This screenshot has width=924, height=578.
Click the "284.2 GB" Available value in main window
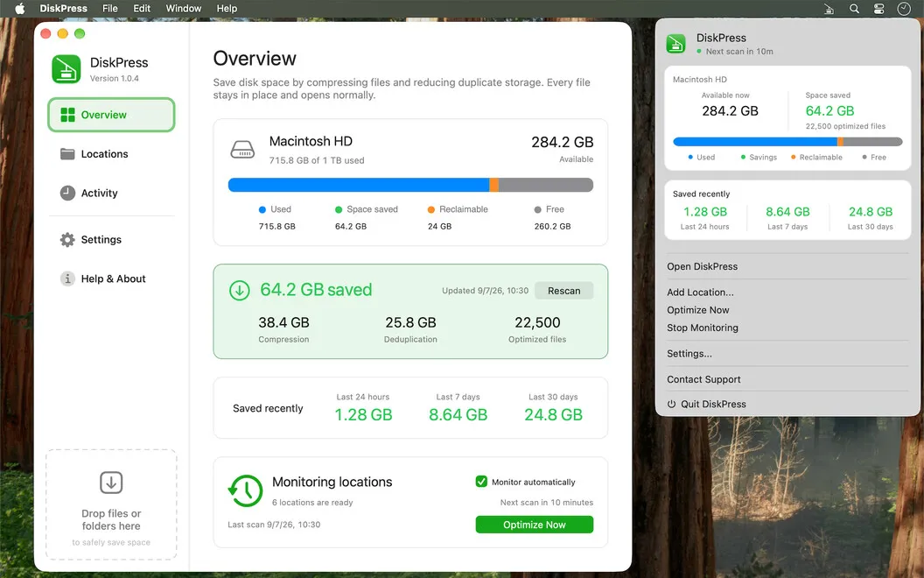point(562,142)
